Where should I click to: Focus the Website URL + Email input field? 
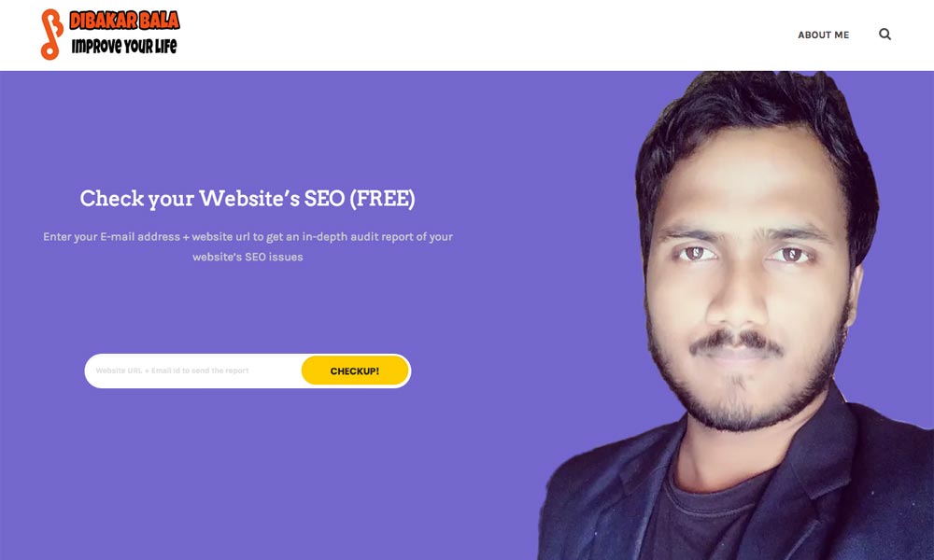193,371
